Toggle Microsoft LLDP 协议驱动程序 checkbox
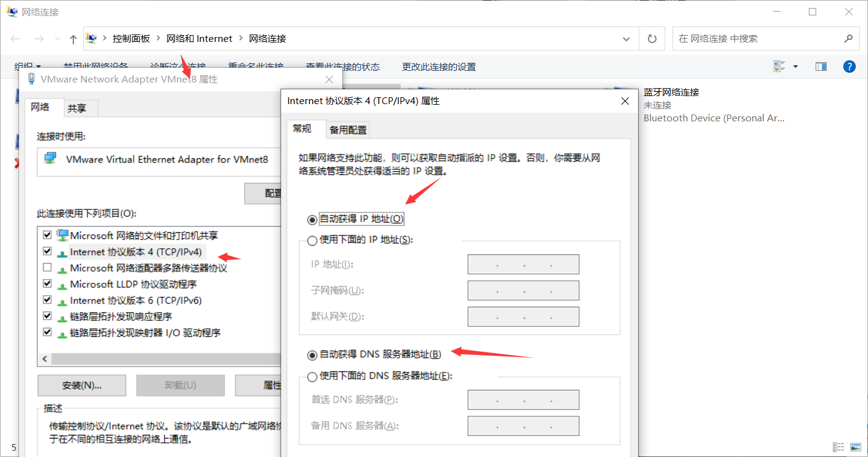This screenshot has height=457, width=868. pyautogui.click(x=47, y=284)
